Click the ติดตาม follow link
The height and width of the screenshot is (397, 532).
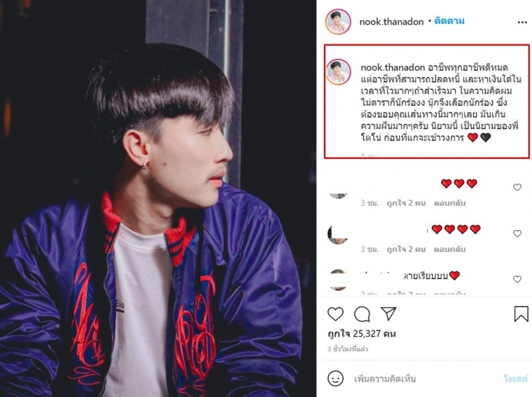tap(450, 21)
